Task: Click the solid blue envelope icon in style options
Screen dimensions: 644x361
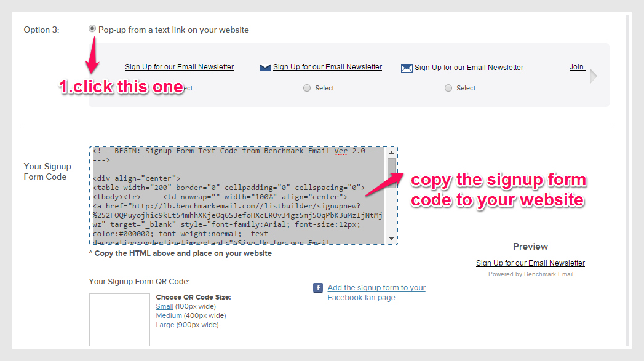Action: pyautogui.click(x=265, y=68)
